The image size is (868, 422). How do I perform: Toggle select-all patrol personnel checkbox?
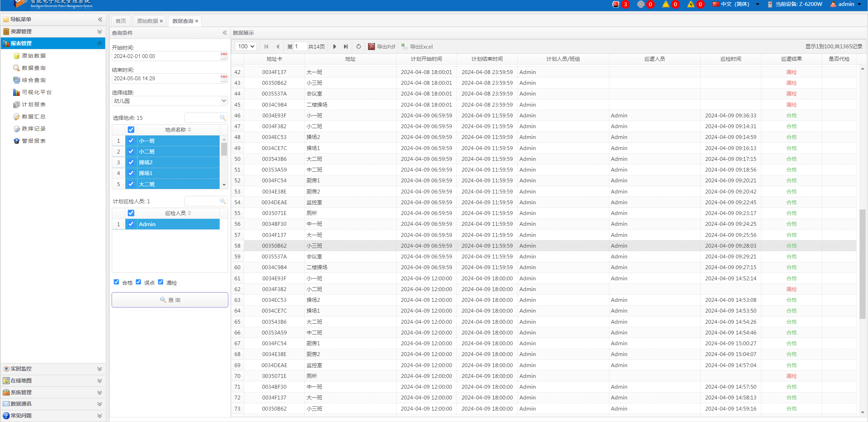pos(131,213)
